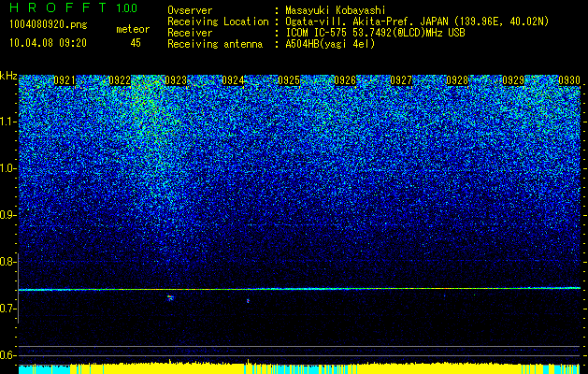This screenshot has width=588, height=374.
Task: Click the Receiving antenna label
Action: click(x=215, y=44)
